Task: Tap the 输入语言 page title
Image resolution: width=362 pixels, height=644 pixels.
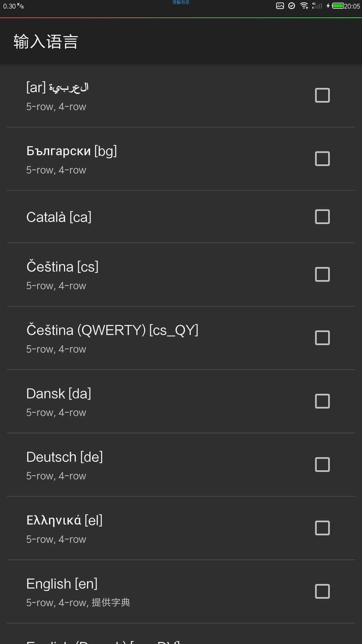Action: pos(46,42)
